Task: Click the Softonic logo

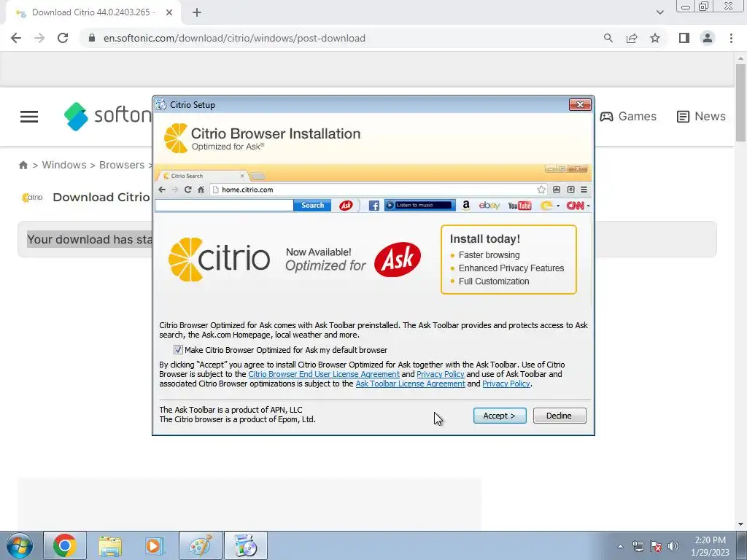Action: tap(108, 116)
